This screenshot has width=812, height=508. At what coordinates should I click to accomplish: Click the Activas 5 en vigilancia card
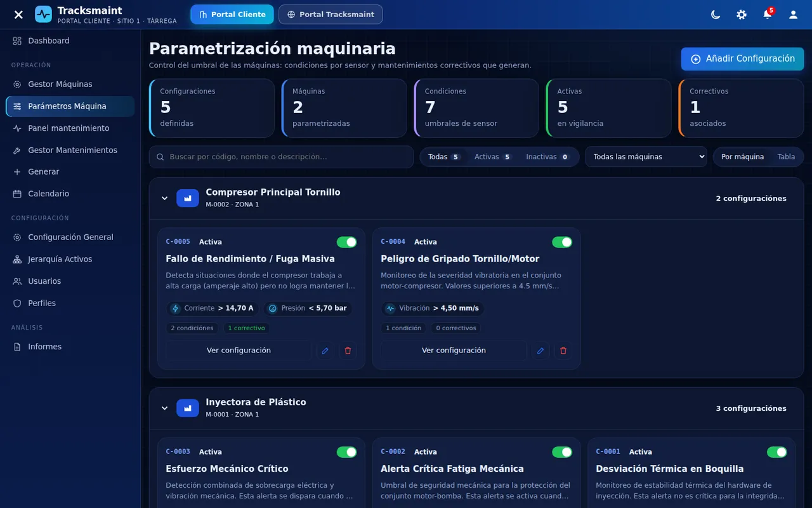point(609,108)
